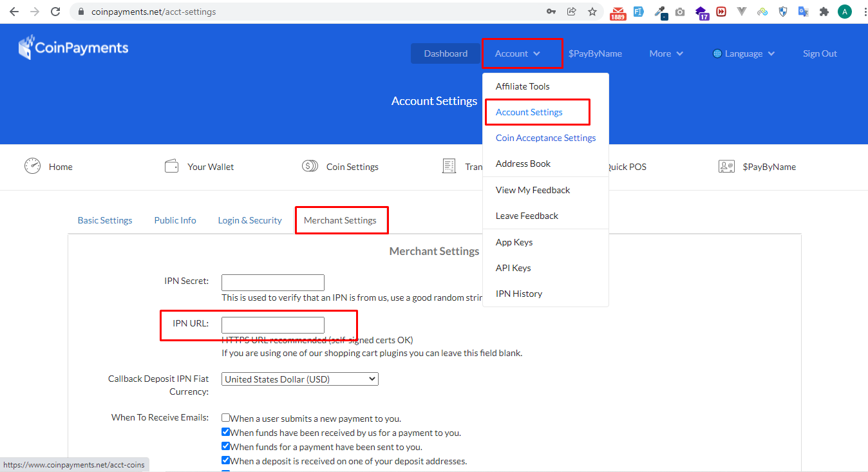Screen dimensions: 868x472
Task: Click the Sign Out link
Action: [x=820, y=53]
